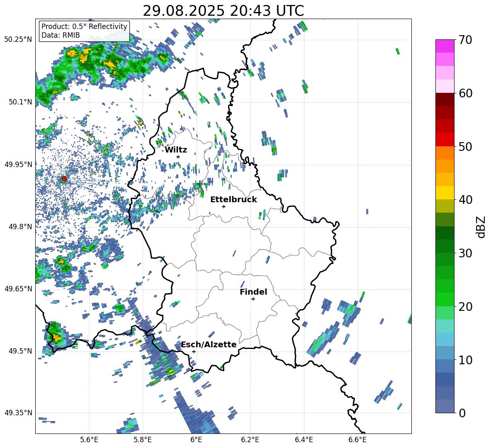Pick the magenta top colorbar swatch
The width and height of the screenshot is (491, 448).
[x=445, y=46]
